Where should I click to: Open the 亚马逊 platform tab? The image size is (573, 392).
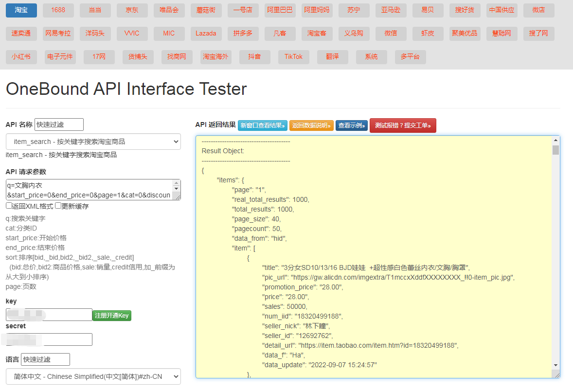tap(391, 10)
